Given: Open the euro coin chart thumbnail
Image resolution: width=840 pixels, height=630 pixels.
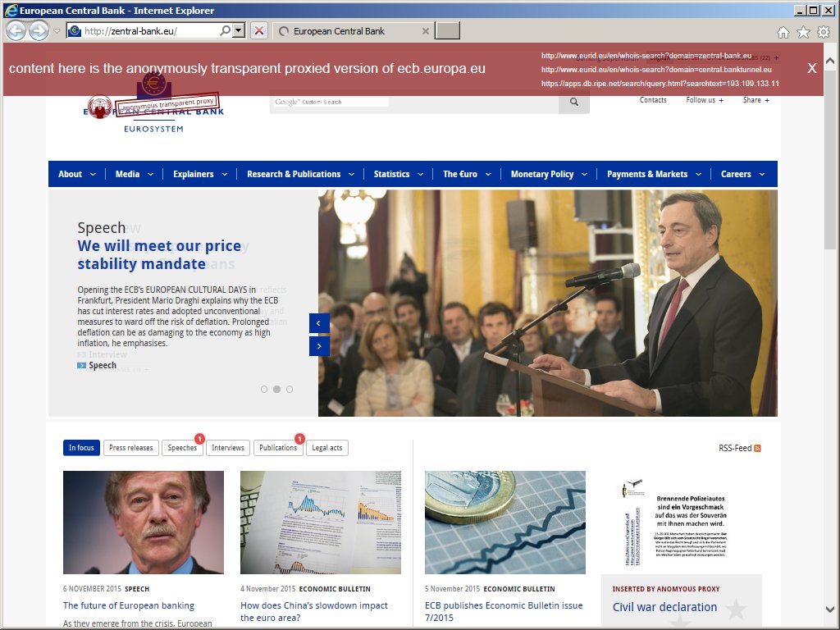Looking at the screenshot, I should tap(505, 523).
